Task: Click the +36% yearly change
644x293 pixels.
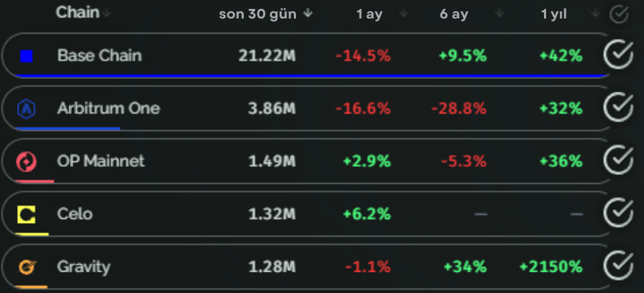Action: 560,161
